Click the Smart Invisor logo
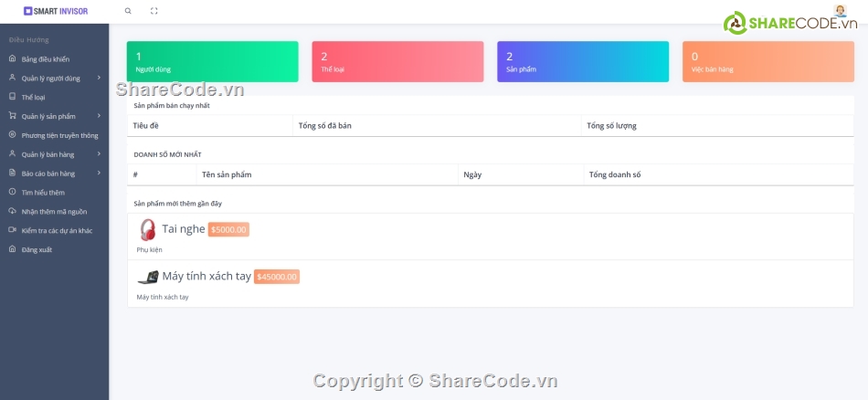Image resolution: width=868 pixels, height=400 pixels. coord(57,11)
